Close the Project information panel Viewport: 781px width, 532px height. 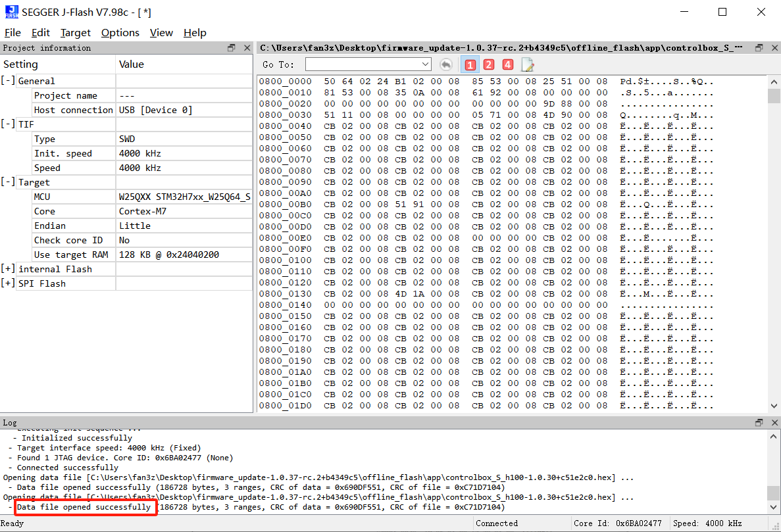247,48
